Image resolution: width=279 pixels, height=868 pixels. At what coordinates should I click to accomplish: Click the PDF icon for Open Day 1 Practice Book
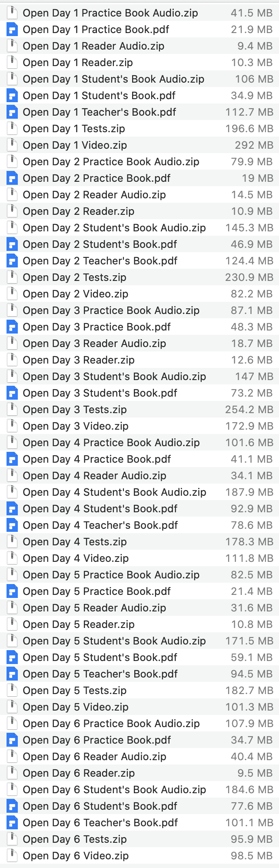pyautogui.click(x=12, y=29)
